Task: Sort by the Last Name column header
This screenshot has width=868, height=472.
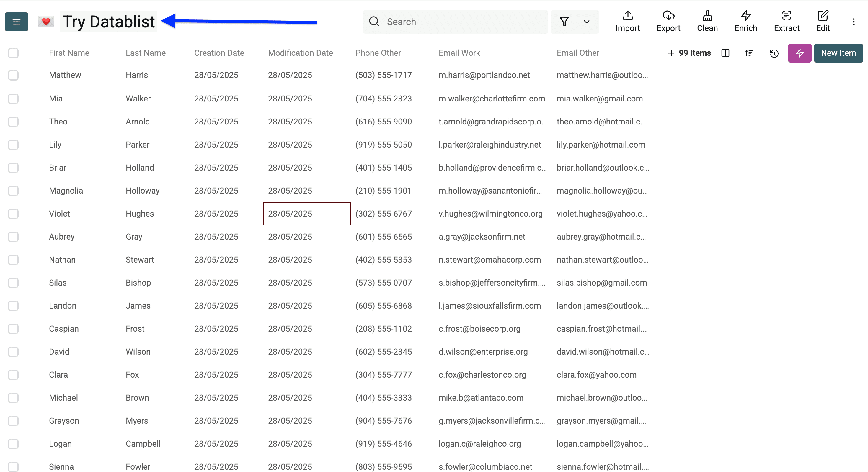Action: 146,53
